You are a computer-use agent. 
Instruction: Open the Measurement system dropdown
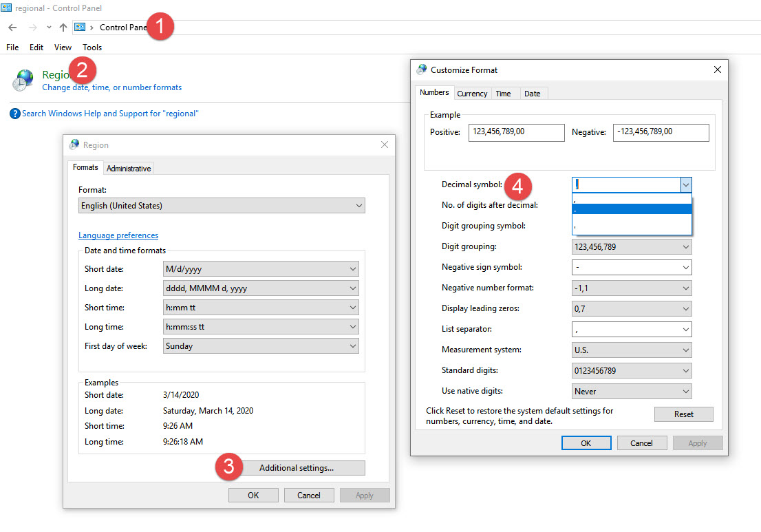pos(632,350)
